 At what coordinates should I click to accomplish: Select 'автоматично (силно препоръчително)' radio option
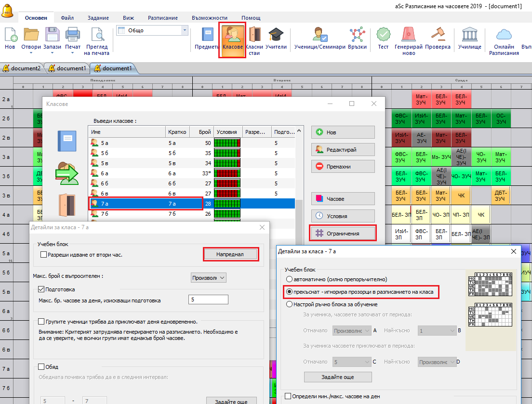[x=289, y=279]
